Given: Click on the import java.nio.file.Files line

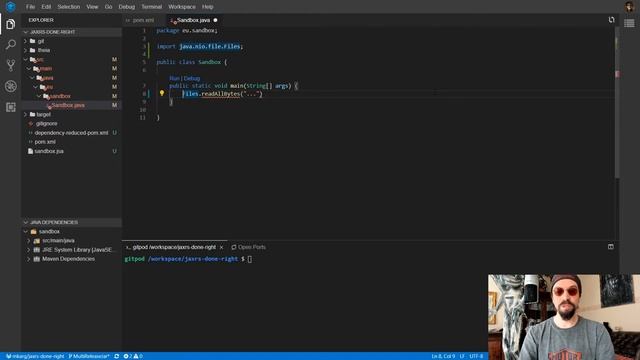Looking at the screenshot, I should tap(200, 47).
